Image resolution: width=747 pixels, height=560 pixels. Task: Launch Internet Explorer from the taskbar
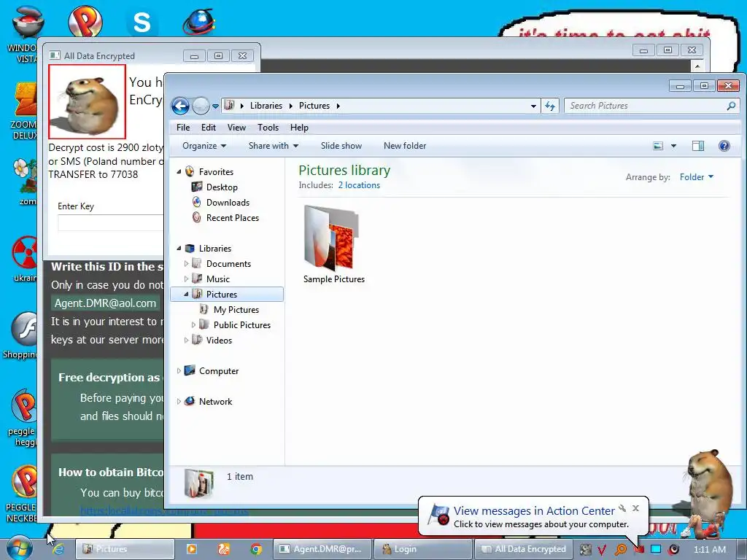point(58,549)
